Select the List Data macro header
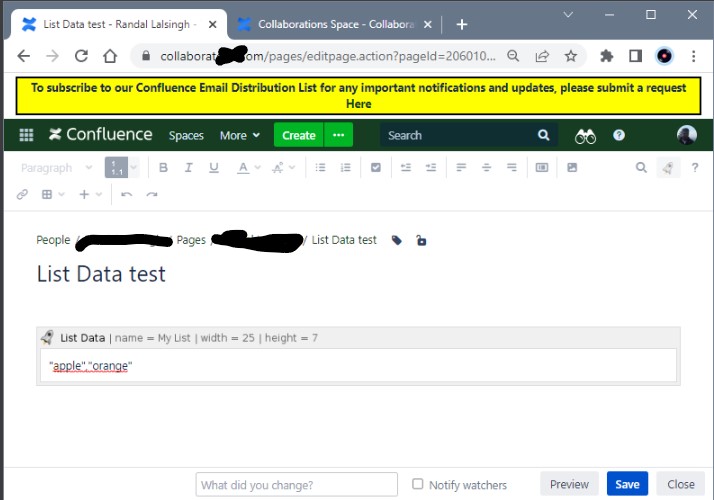 358,338
